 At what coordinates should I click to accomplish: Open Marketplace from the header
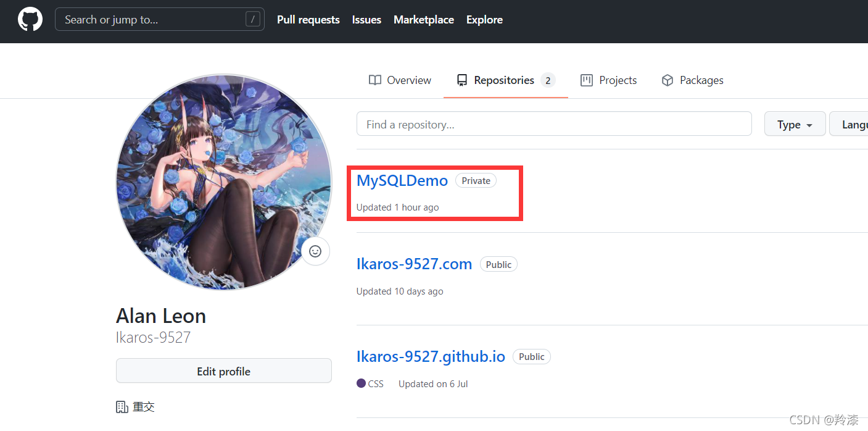424,20
